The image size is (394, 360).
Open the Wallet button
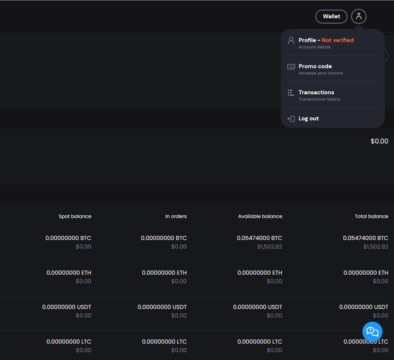click(331, 16)
